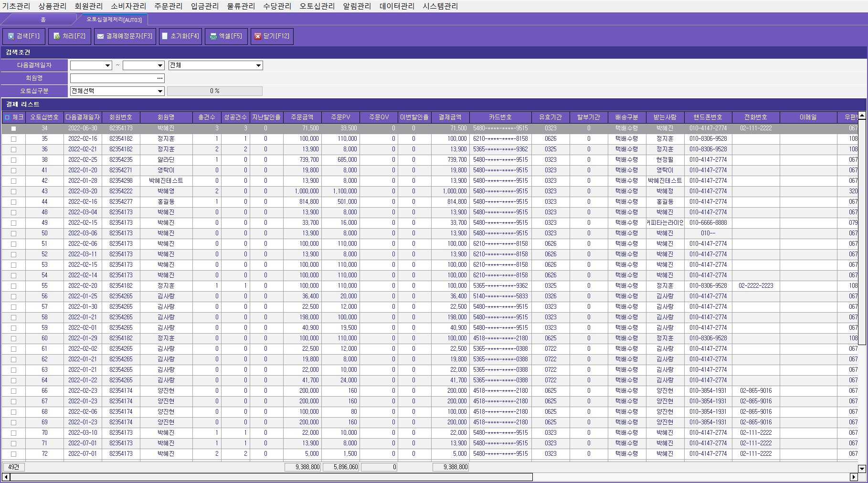The height and width of the screenshot is (483, 868).
Task: Open the 다음결제일자 start date dropdown
Action: [107, 65]
